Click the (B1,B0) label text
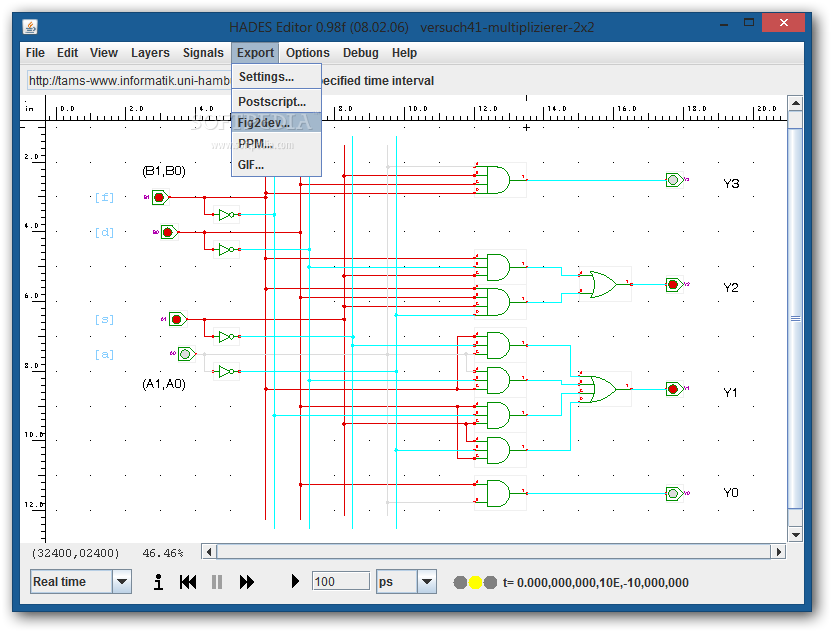 point(164,171)
